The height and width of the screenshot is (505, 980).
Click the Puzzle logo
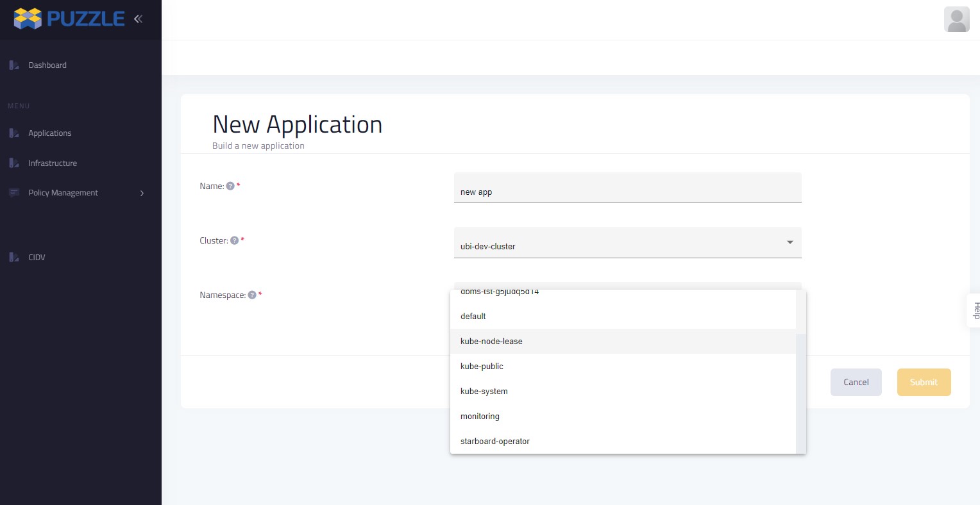(69, 19)
